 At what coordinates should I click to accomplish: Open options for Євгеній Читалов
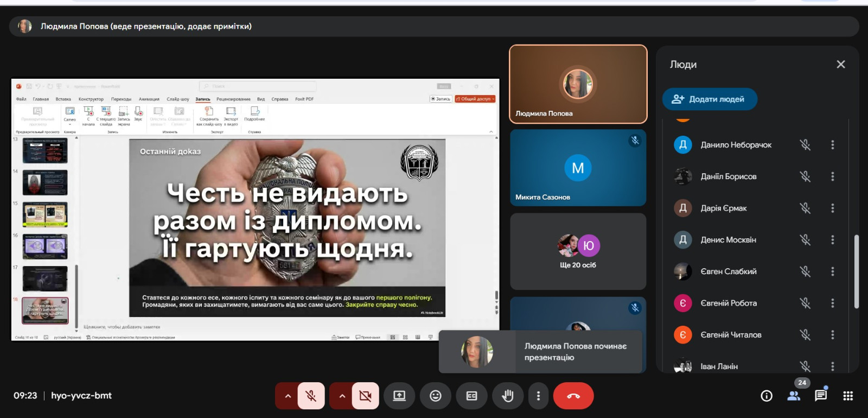click(x=833, y=334)
